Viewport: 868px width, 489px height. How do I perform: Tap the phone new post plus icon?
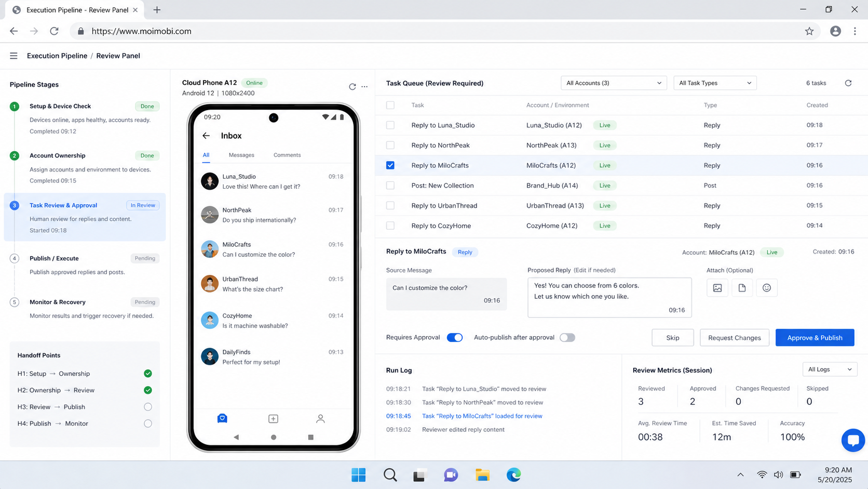(x=273, y=419)
